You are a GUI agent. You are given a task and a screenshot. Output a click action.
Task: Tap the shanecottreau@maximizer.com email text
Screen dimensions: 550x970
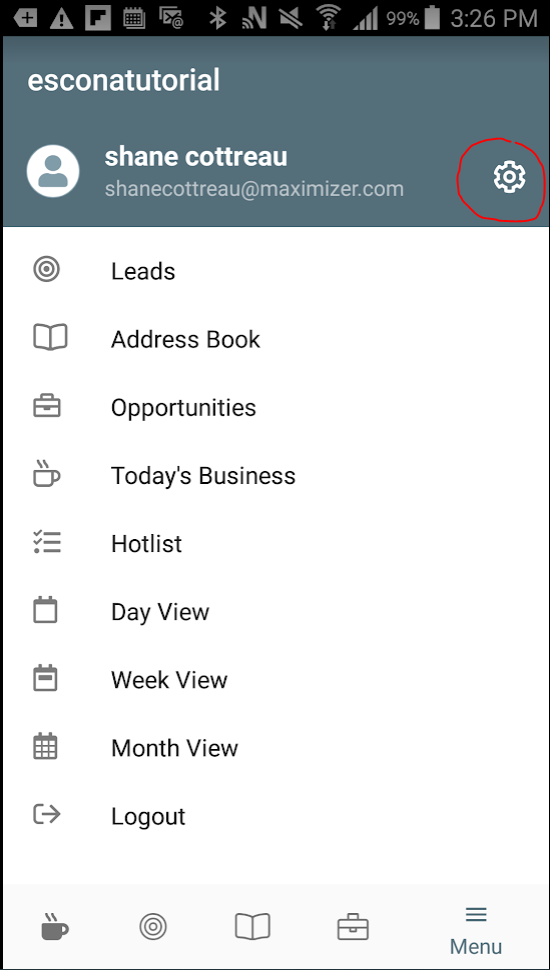[x=254, y=188]
